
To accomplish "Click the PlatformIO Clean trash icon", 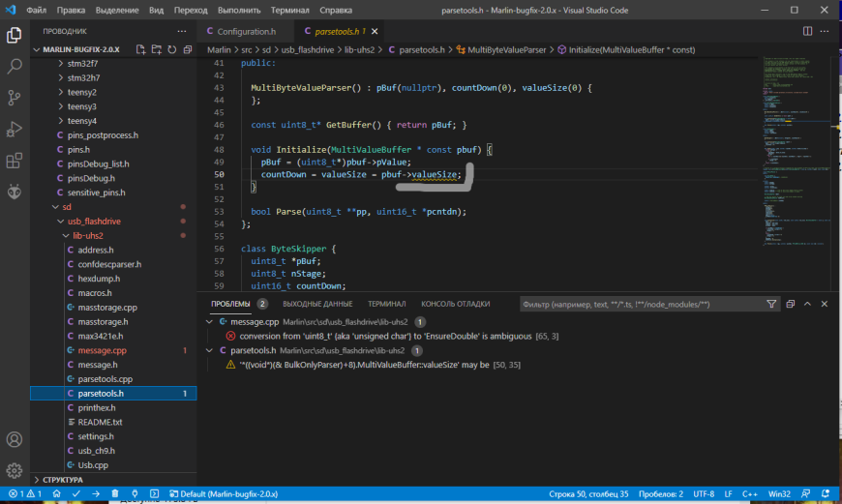I will click(115, 493).
